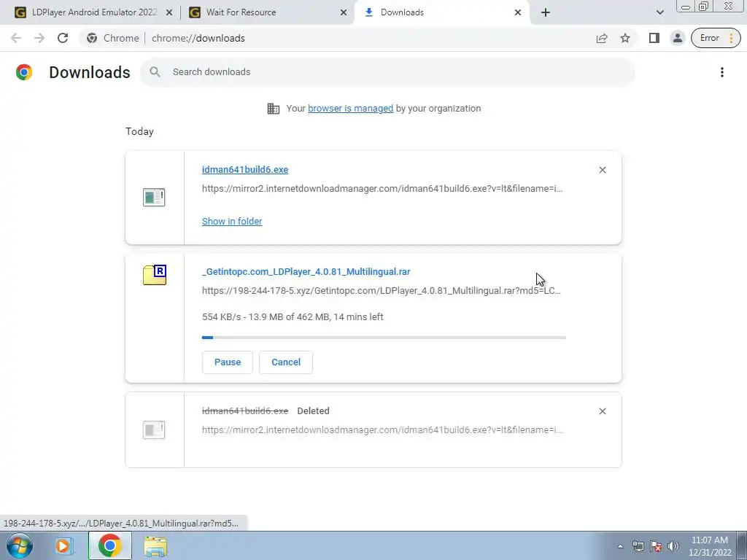Click the search magnifier icon
The image size is (747, 560).
coord(155,72)
